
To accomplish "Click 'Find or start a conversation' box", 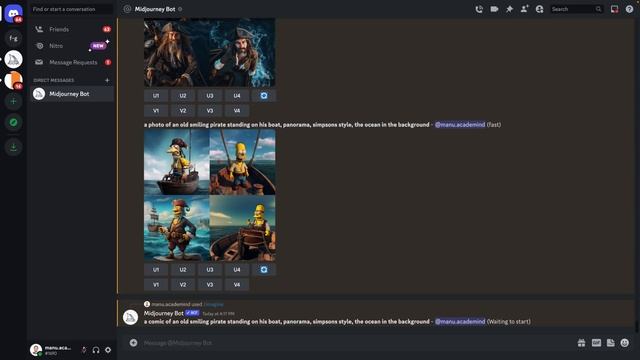I will point(72,9).
